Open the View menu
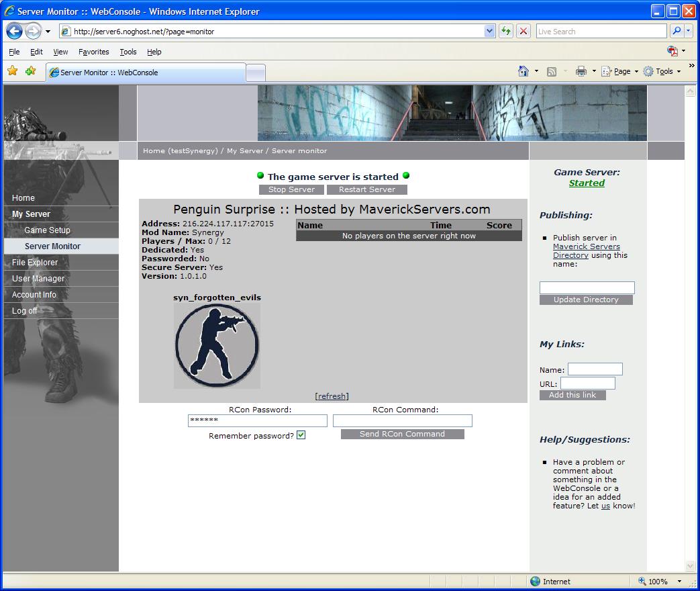Viewport: 700px width, 591px height. 60,52
